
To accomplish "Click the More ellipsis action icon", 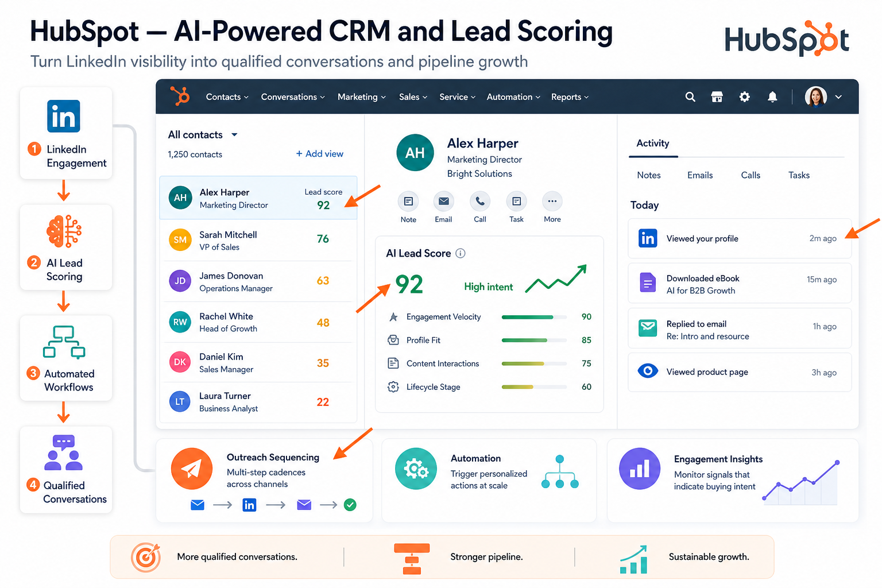I will tap(552, 202).
